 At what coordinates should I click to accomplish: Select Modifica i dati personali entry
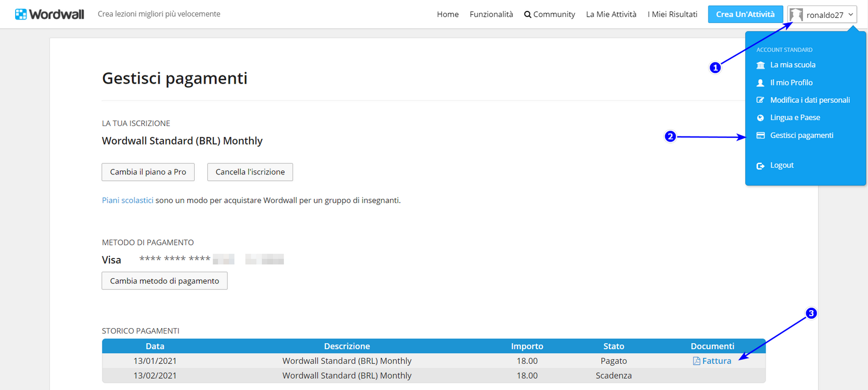810,100
